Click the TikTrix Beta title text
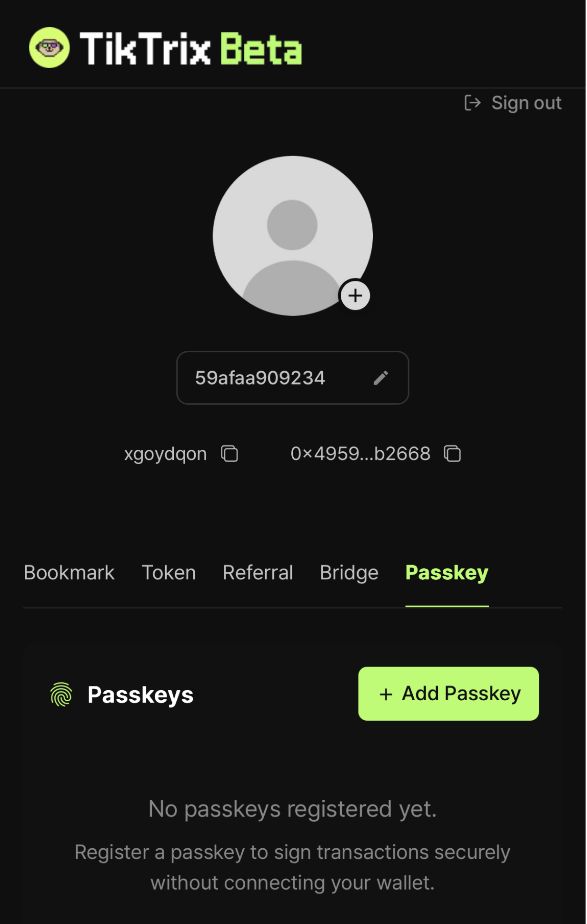This screenshot has height=924, width=587. [190, 49]
